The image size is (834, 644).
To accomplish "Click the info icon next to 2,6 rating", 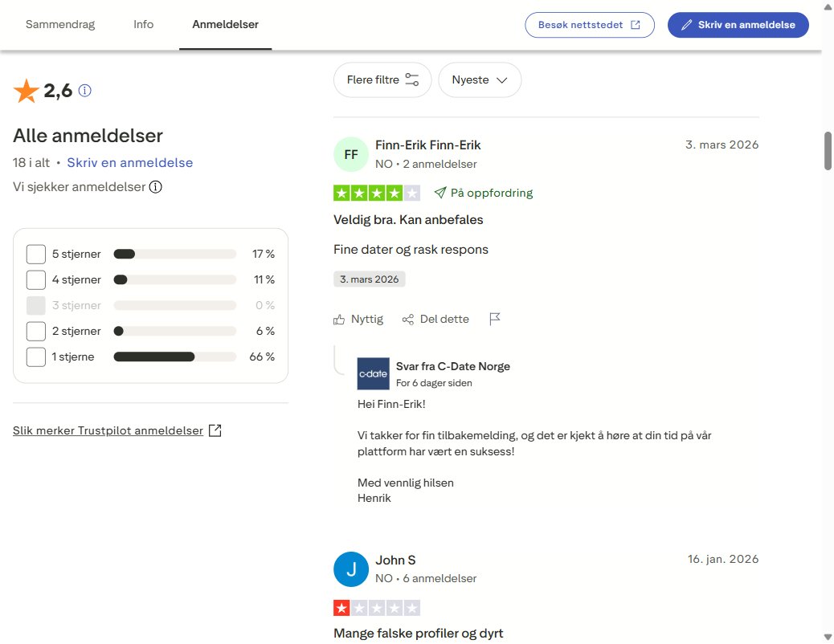I will (x=84, y=91).
